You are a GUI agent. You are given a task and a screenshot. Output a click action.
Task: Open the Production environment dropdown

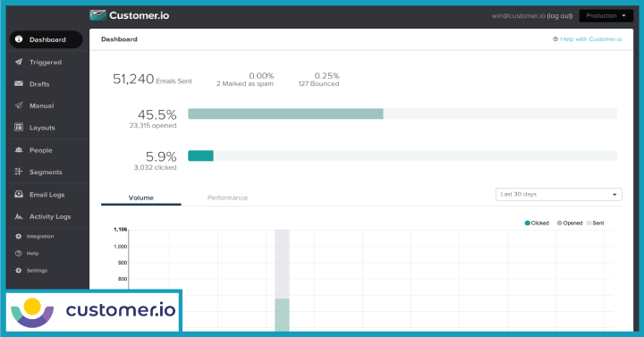pos(606,15)
